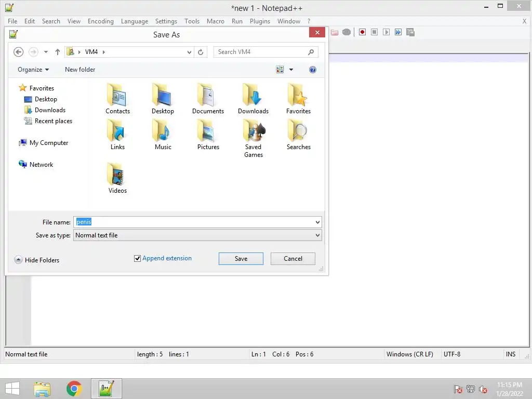This screenshot has width=532, height=399.
Task: Open the Organize dropdown menu
Action: click(33, 70)
